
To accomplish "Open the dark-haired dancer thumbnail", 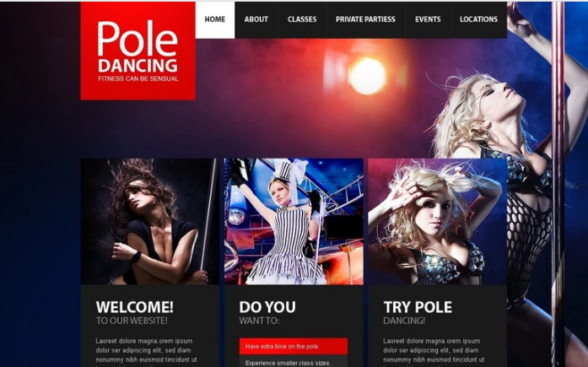I will pos(150,221).
